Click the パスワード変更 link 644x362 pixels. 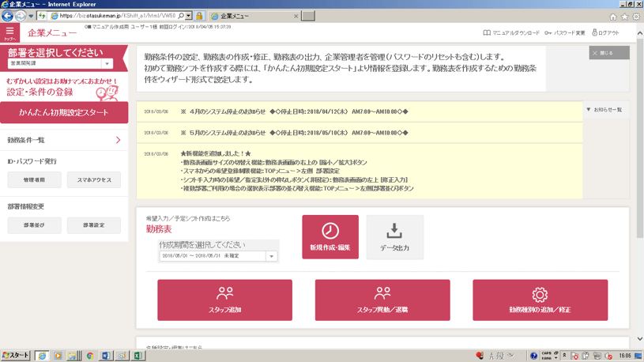(565, 33)
